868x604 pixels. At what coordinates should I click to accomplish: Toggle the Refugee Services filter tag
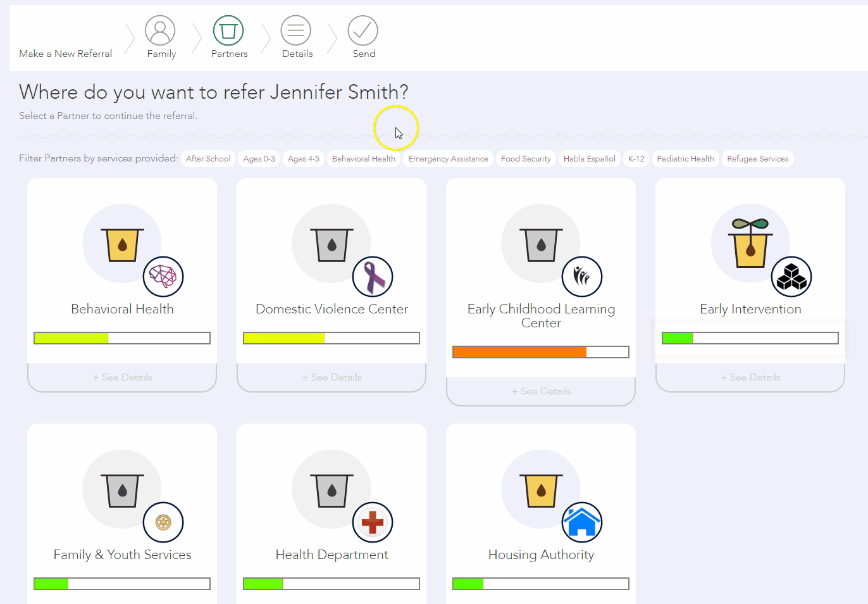tap(757, 159)
